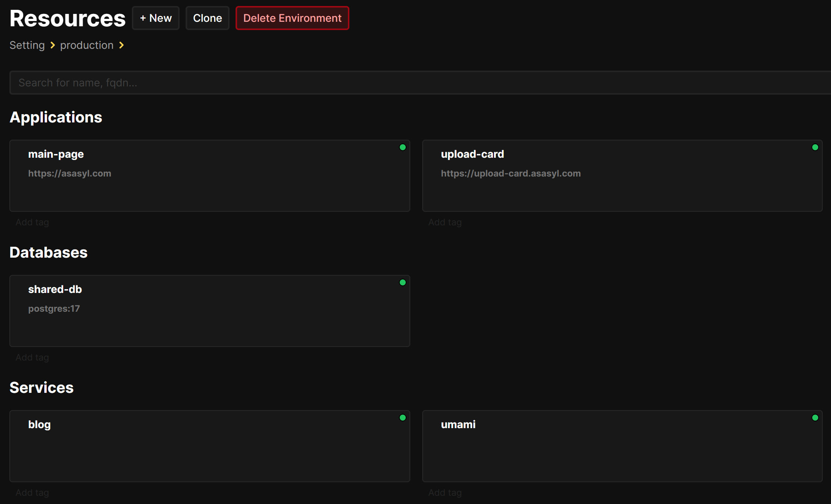The height and width of the screenshot is (504, 831).
Task: Click green status dot on umami card
Action: point(815,418)
